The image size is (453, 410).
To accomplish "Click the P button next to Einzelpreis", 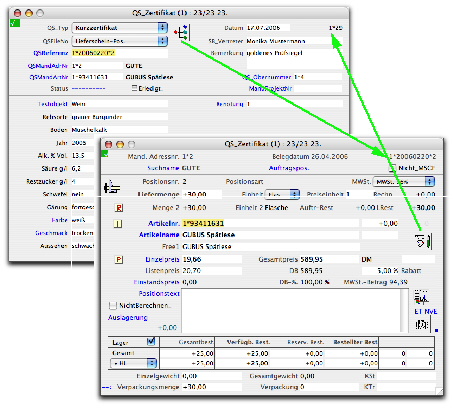I will point(119,259).
